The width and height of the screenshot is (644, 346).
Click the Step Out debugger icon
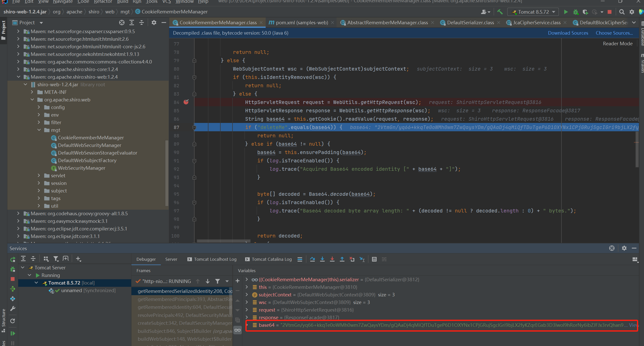point(342,259)
